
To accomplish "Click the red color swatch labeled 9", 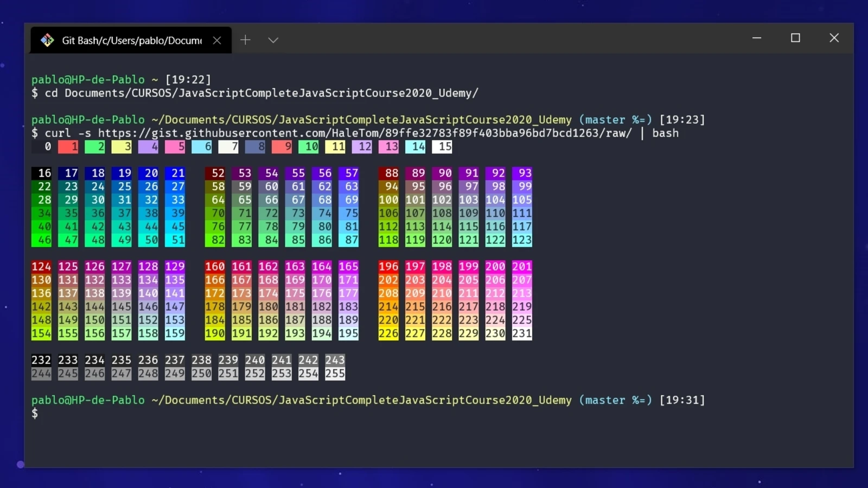I will [x=282, y=146].
